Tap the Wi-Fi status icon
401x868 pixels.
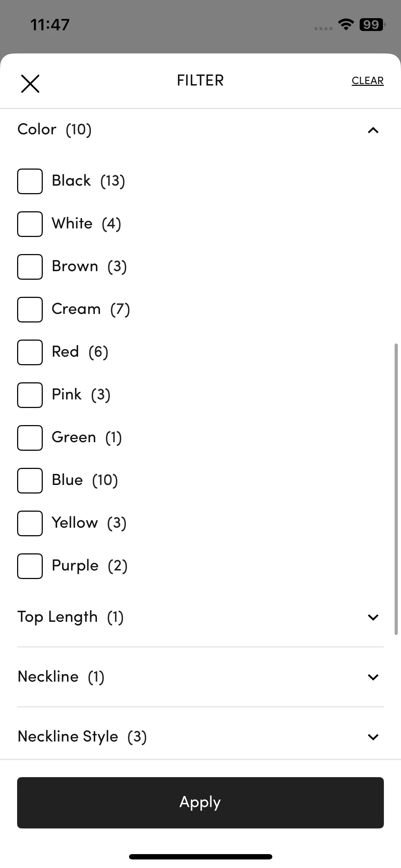coord(346,24)
